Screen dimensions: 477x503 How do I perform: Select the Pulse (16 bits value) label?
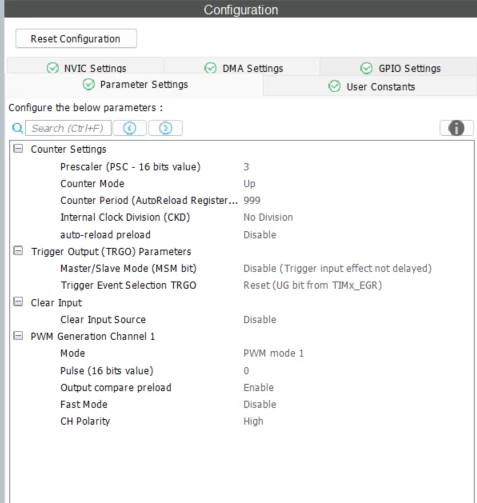[107, 371]
